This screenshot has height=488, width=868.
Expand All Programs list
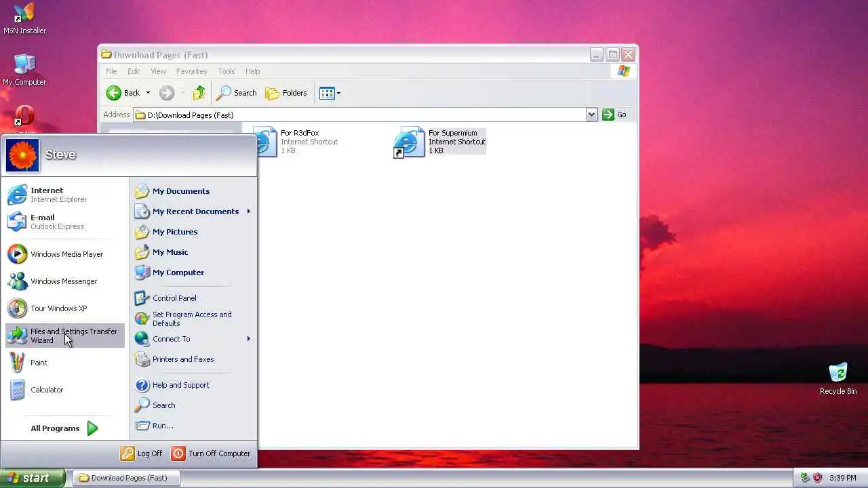[64, 428]
